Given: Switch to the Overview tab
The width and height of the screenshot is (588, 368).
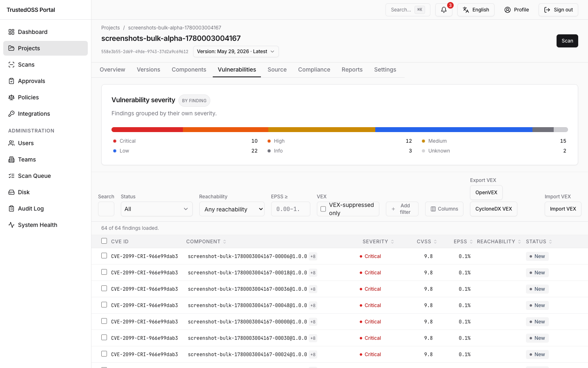Looking at the screenshot, I should tap(112, 70).
